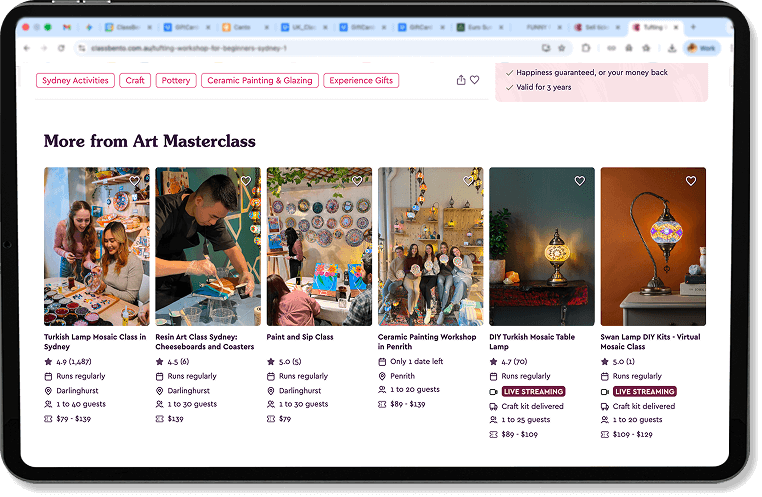Click the heart icon next to share
Image resolution: width=762 pixels, height=497 pixels.
pos(475,80)
